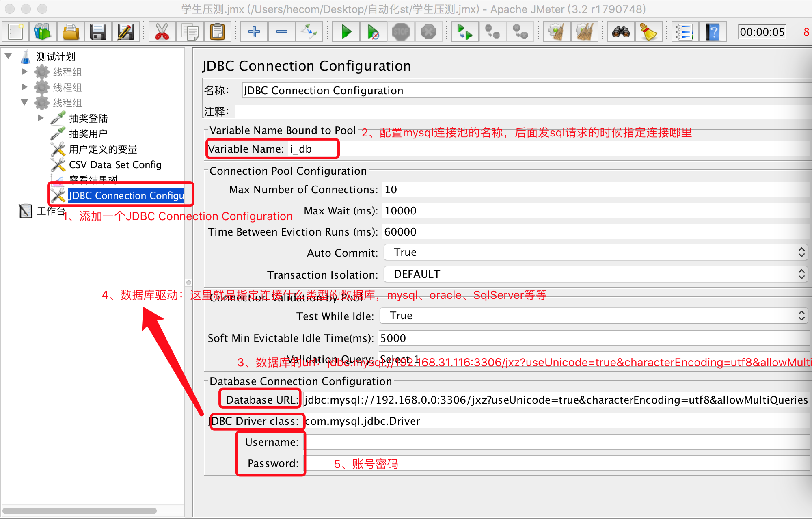Click the Max Wait (ms) field

596,211
